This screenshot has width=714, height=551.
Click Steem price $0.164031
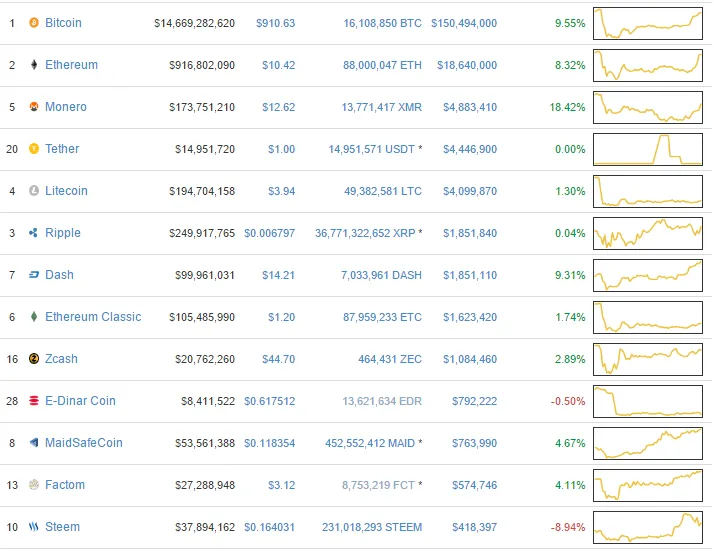coord(270,527)
